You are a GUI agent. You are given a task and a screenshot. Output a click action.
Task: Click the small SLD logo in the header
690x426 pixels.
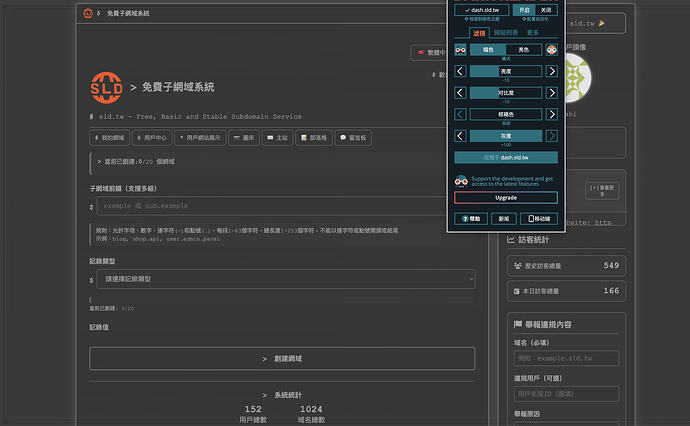88,13
